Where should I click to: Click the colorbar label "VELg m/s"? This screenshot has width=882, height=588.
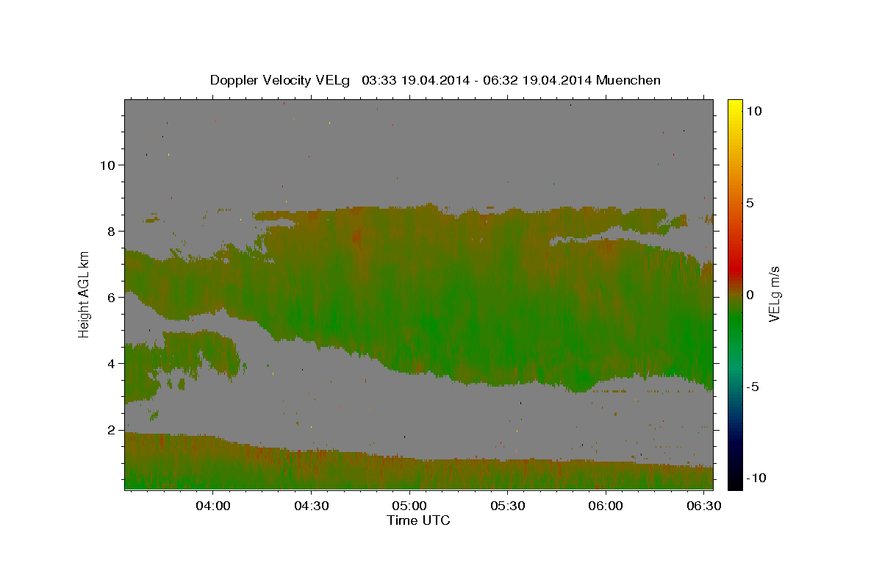tap(775, 294)
